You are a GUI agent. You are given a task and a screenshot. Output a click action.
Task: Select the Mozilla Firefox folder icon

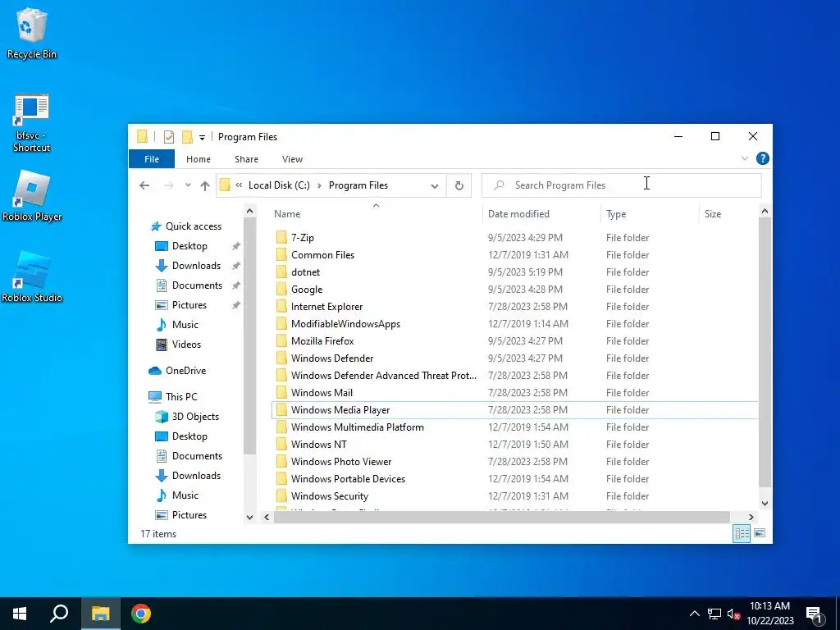[281, 340]
